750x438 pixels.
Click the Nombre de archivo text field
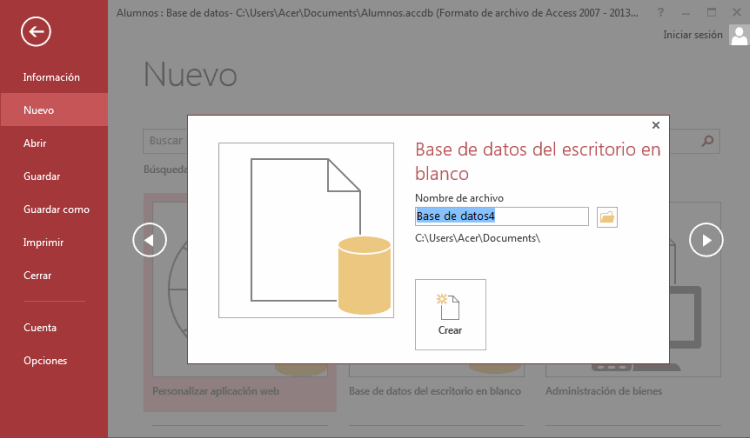coord(501,217)
